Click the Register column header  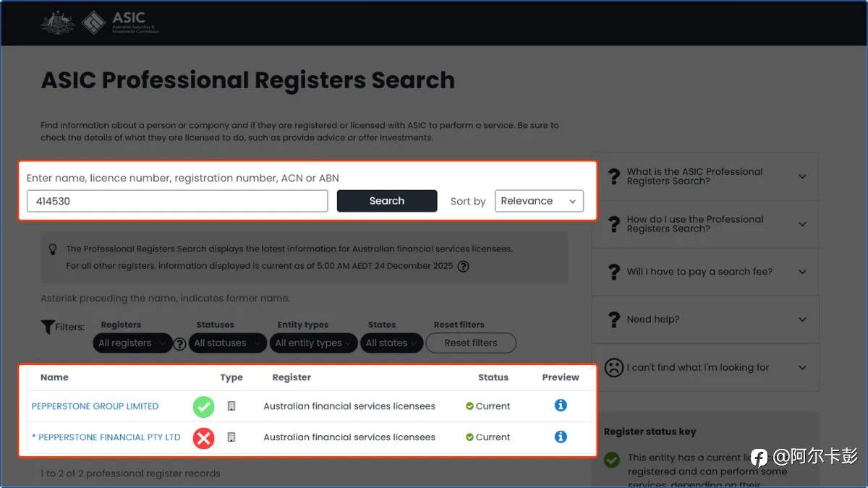pyautogui.click(x=292, y=377)
